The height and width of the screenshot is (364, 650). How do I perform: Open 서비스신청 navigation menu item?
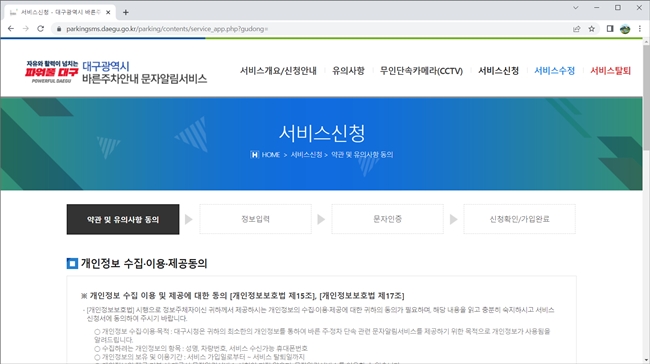click(x=498, y=71)
